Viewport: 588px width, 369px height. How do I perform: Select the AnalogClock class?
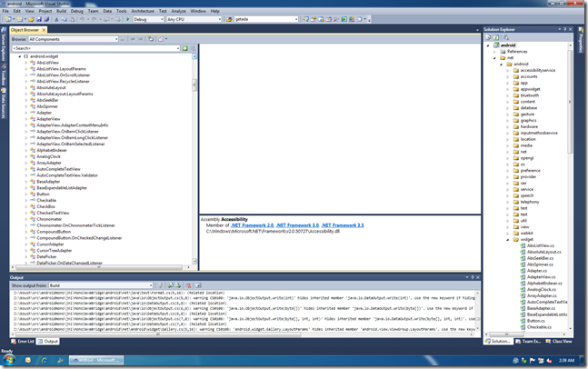(48, 156)
